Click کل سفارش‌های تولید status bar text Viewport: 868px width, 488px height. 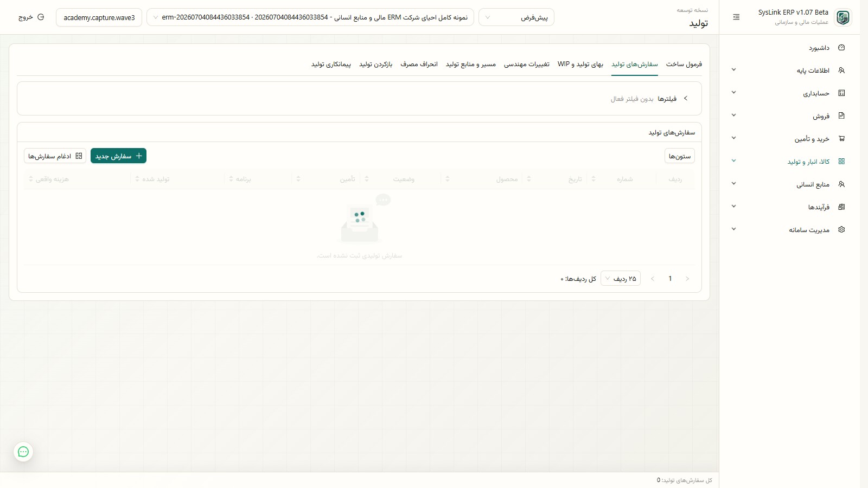tap(685, 480)
